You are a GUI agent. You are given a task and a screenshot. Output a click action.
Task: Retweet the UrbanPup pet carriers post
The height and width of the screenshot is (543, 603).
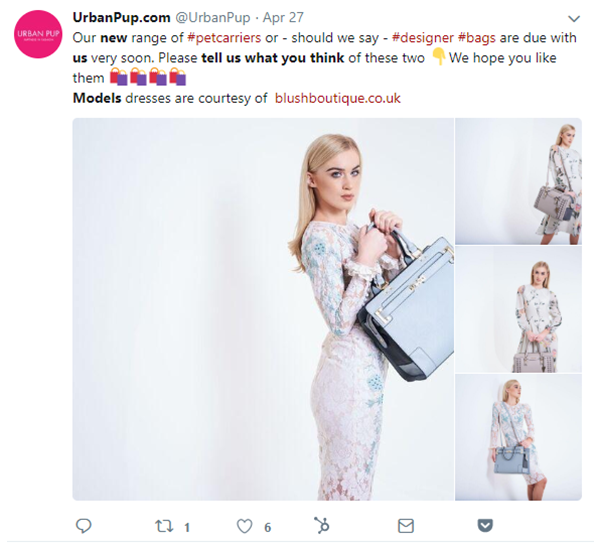coord(163,525)
